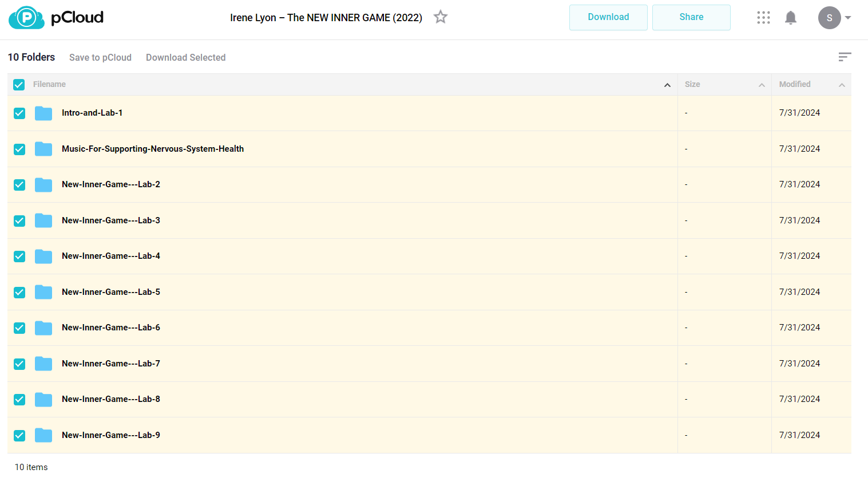
Task: Open New-Inner-Game---Lab-2 folder name
Action: (x=111, y=184)
